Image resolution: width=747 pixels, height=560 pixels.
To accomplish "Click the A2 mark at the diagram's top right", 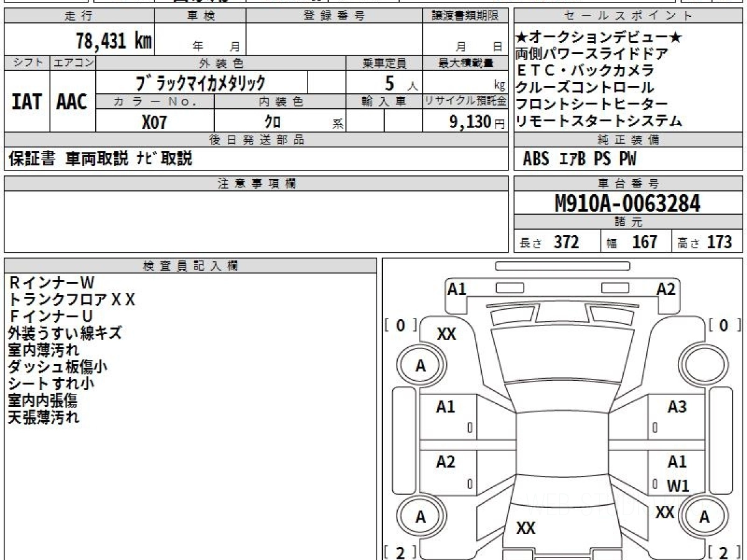I will [665, 289].
